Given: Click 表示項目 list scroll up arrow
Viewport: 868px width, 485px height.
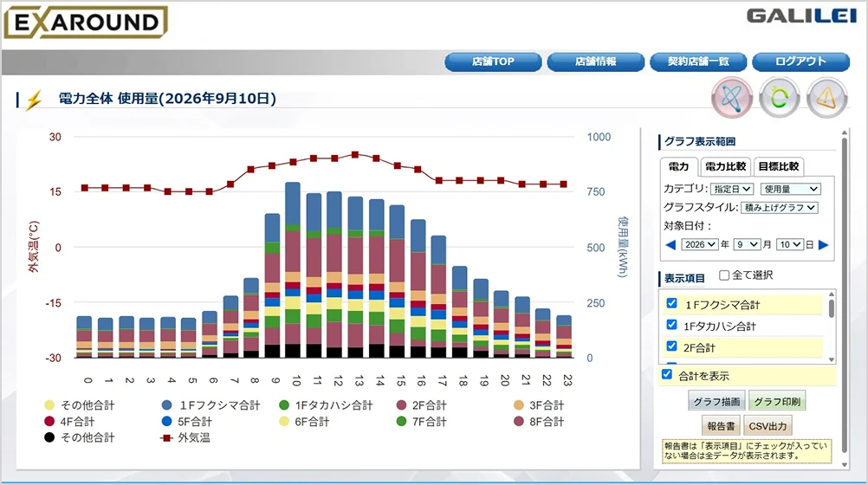Looking at the screenshot, I should [x=831, y=294].
